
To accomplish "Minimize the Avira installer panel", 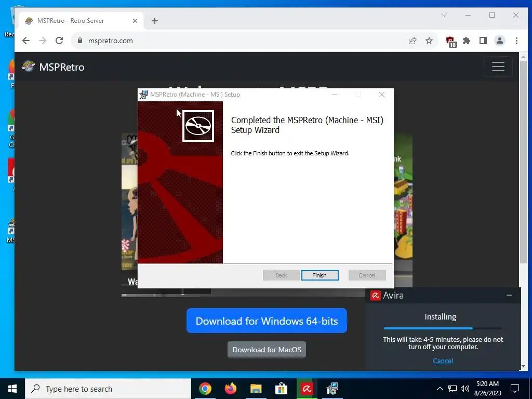I will pyautogui.click(x=509, y=296).
